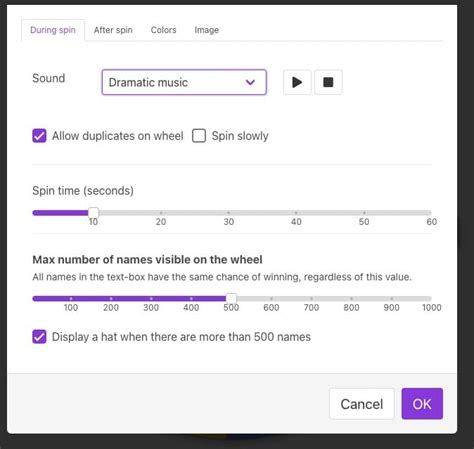Screen dimensions: 474x449
Task: Confirm settings with OK button
Action: [x=422, y=404]
